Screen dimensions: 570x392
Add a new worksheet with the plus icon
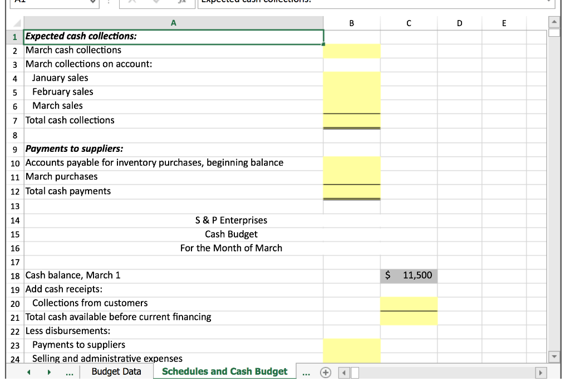point(326,373)
